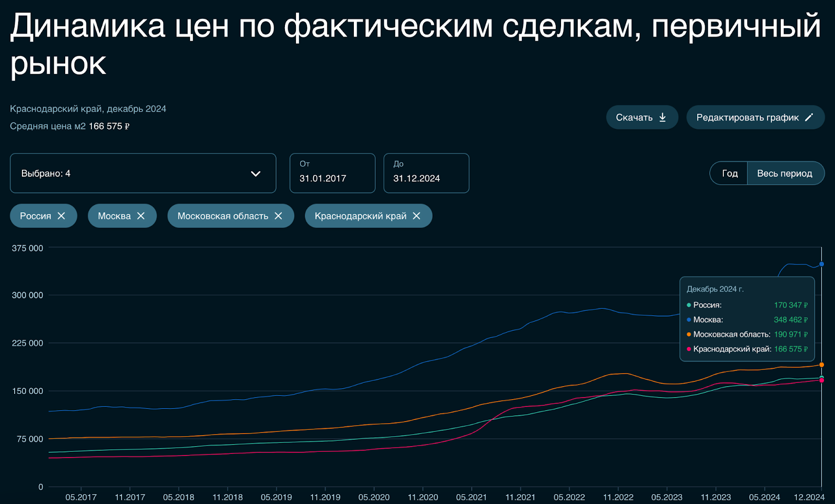Click the subtitle Краснодарский край, декабрь 2024

coord(88,109)
